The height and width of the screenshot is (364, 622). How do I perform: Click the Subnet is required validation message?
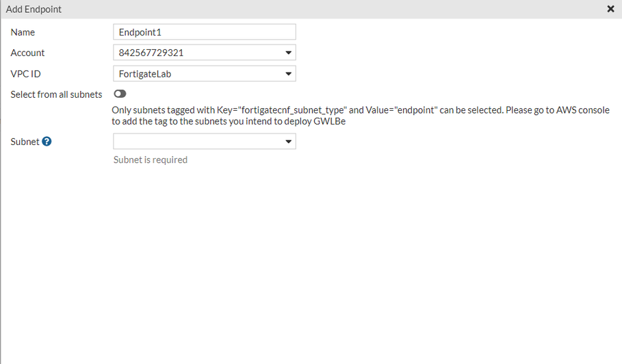pos(150,159)
